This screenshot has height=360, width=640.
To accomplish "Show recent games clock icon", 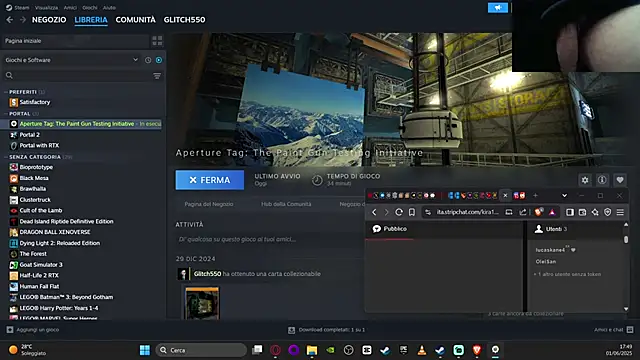I will click(148, 60).
